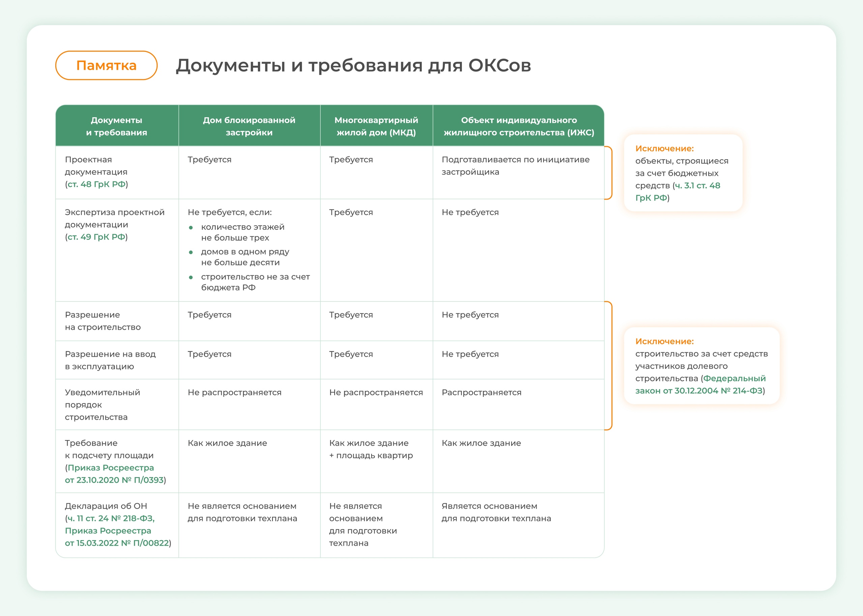Open the 'ст. 48 ГрК РФ' link

[x=96, y=184]
